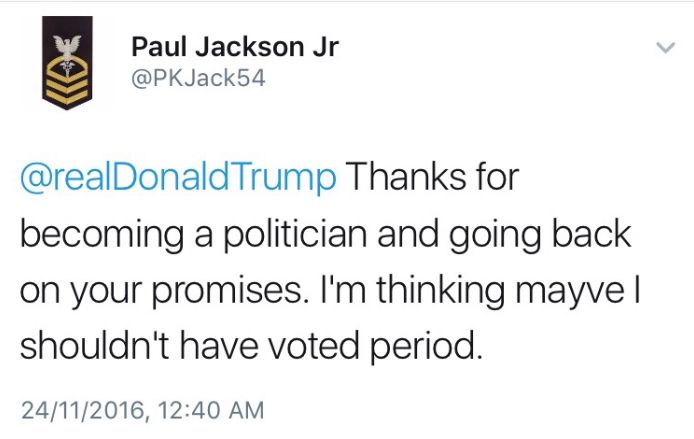Image resolution: width=694 pixels, height=439 pixels.
Task: Open the @realDonaldTrump mention
Action: [x=178, y=179]
